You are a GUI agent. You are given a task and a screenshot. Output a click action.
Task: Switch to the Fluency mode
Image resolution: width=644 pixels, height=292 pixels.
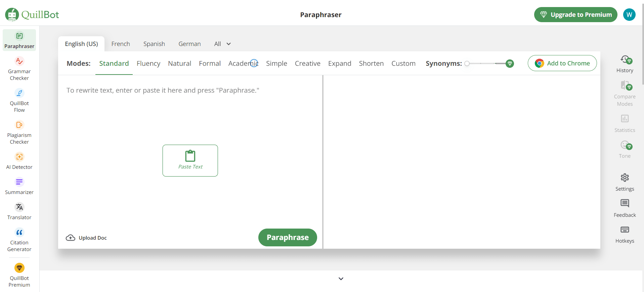tap(148, 63)
